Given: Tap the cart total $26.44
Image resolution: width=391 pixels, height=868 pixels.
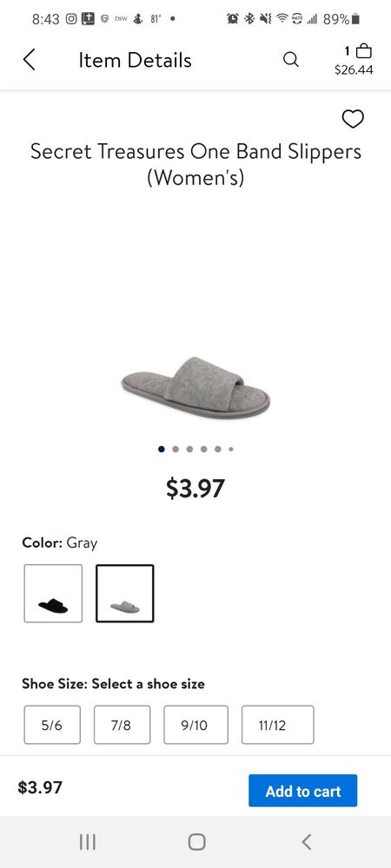Looking at the screenshot, I should point(354,70).
